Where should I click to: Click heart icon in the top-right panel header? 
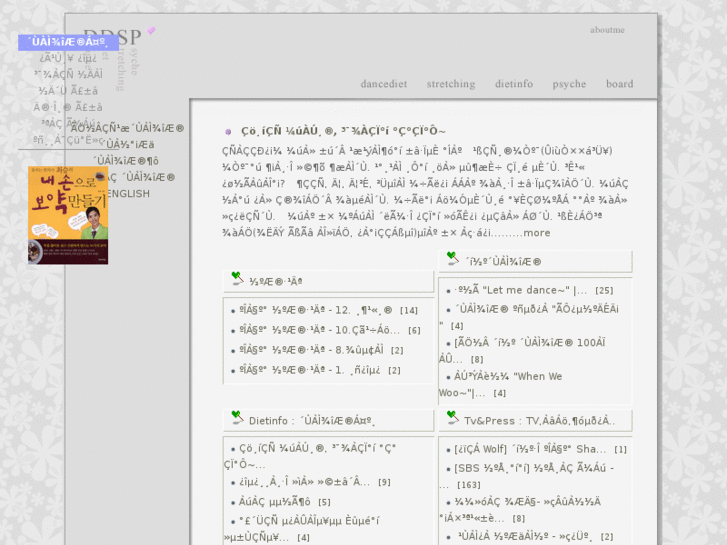click(x=453, y=258)
